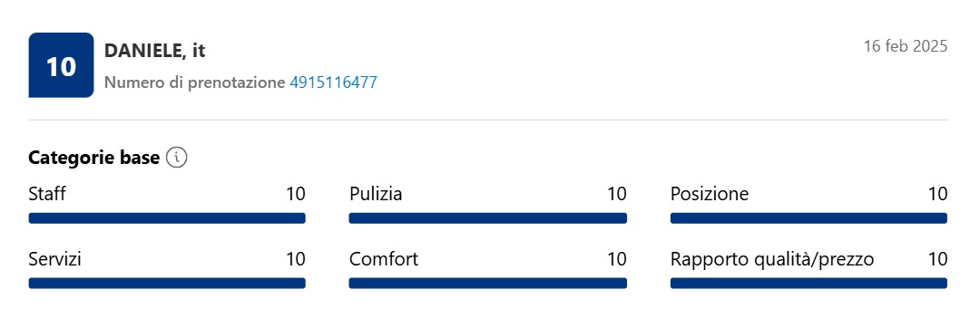
Task: Click the Servizi rating bar
Action: tap(167, 283)
